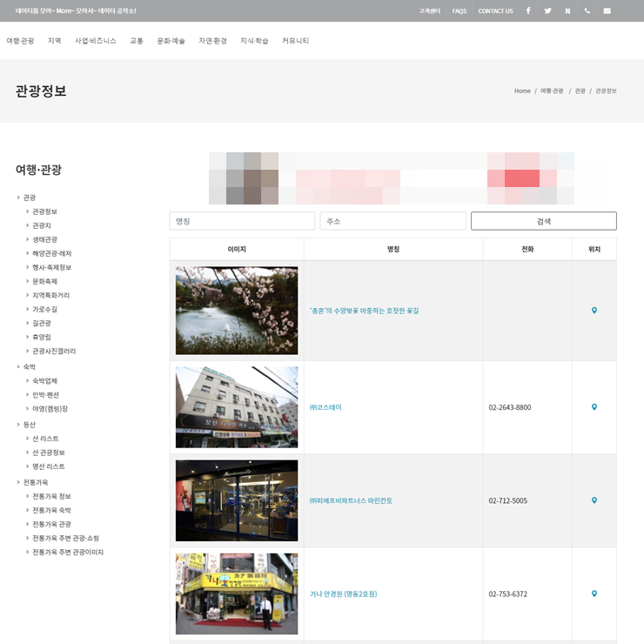Open the FAQS link
The image size is (644, 644).
click(460, 11)
